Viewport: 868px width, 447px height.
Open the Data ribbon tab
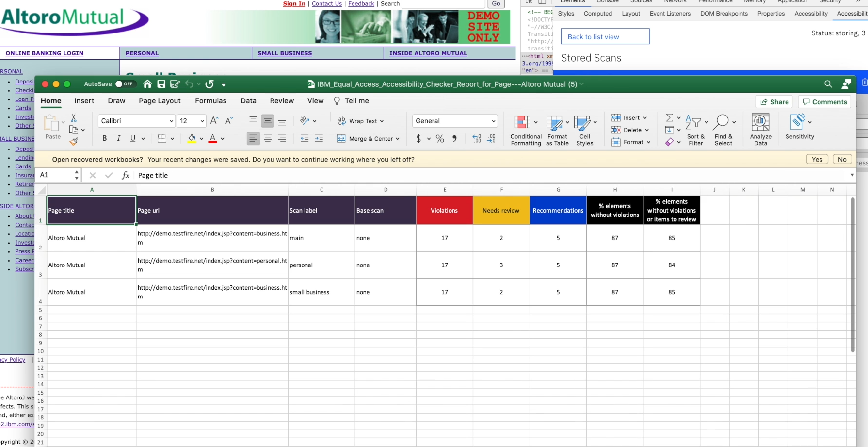(x=248, y=101)
